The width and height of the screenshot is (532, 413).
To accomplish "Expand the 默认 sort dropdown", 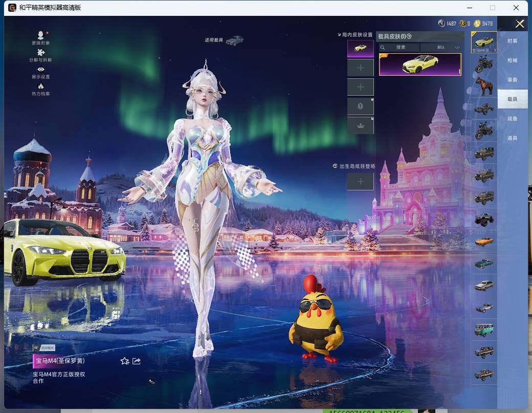I will click(441, 47).
